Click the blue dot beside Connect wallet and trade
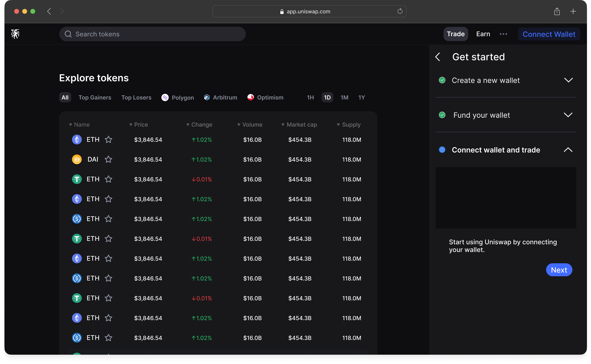The image size is (591, 364). [442, 149]
